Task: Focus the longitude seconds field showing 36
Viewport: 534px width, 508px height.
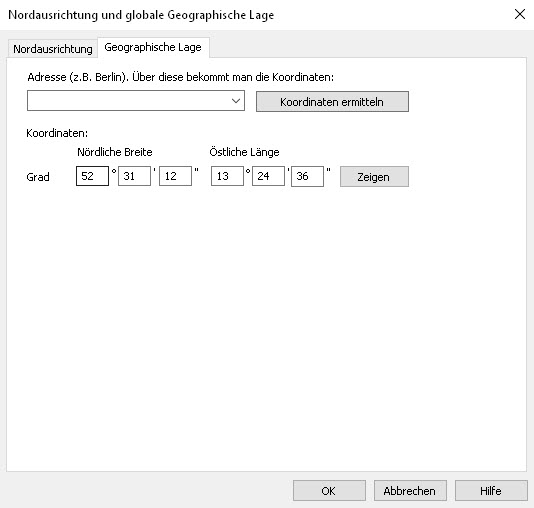Action: click(x=307, y=176)
